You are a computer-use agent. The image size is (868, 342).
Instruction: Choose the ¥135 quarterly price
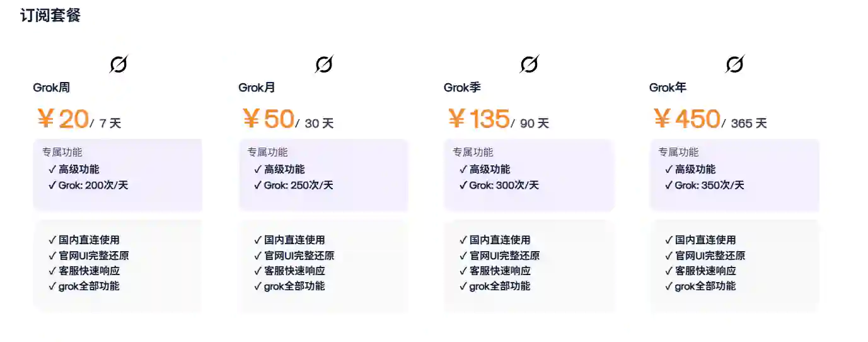coord(479,119)
